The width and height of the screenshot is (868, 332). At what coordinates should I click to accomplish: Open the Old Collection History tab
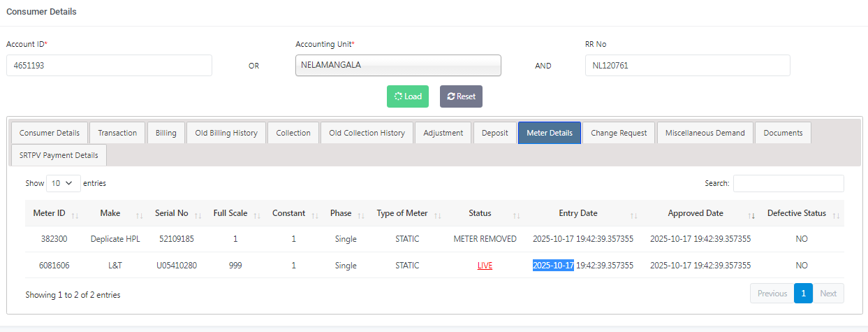click(367, 133)
